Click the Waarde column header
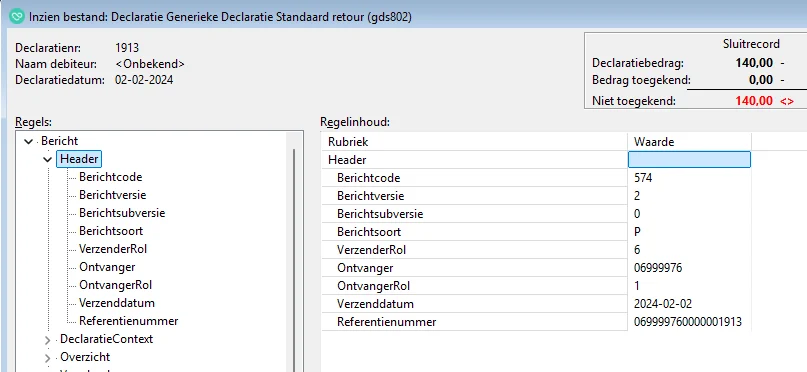807x372 pixels. 690,141
